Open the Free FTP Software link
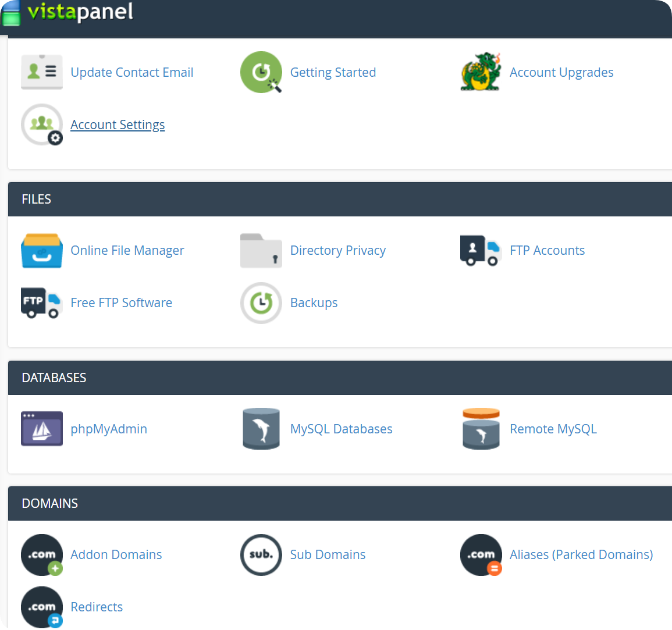Viewport: 672px width, 630px height. pos(121,303)
